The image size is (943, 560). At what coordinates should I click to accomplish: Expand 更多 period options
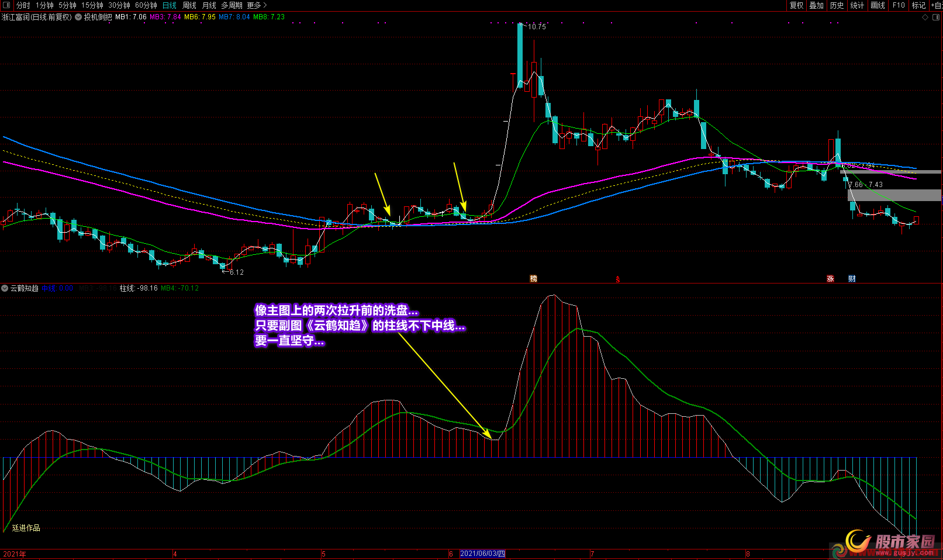click(x=257, y=5)
